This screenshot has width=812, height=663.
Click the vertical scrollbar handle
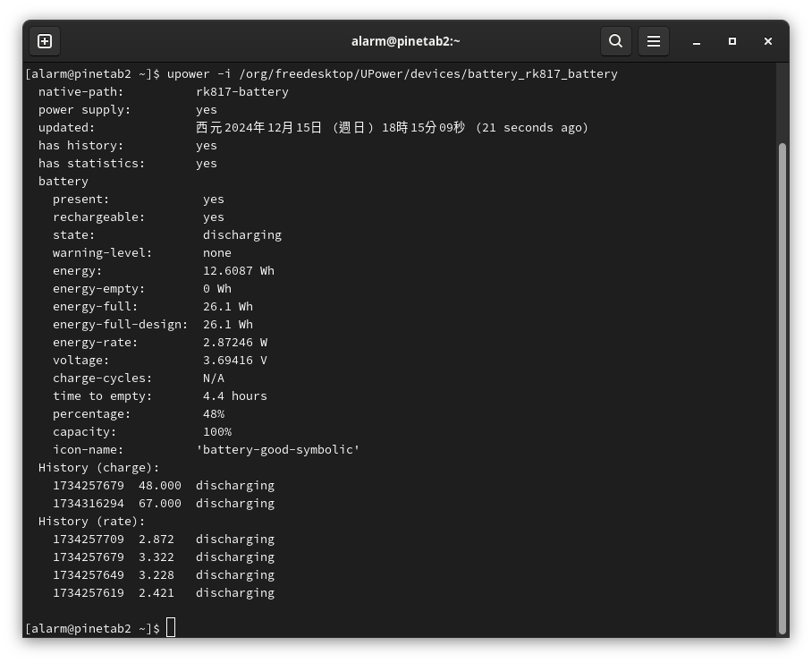[782, 385]
